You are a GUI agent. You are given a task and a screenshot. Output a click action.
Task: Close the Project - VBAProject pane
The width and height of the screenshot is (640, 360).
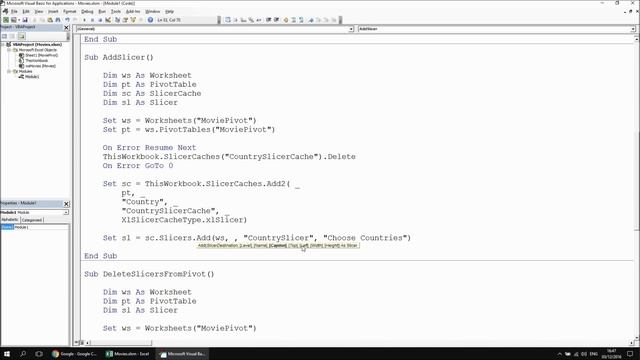[67, 27]
